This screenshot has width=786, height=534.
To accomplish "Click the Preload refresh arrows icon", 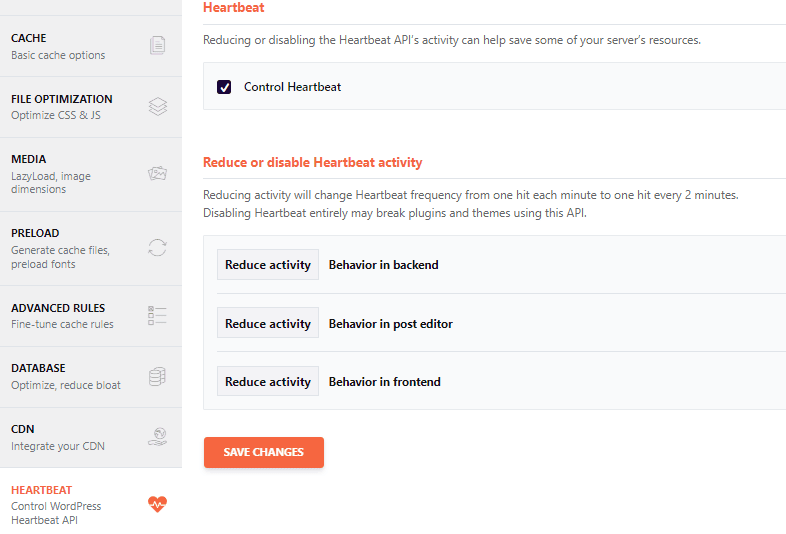I will coord(157,248).
